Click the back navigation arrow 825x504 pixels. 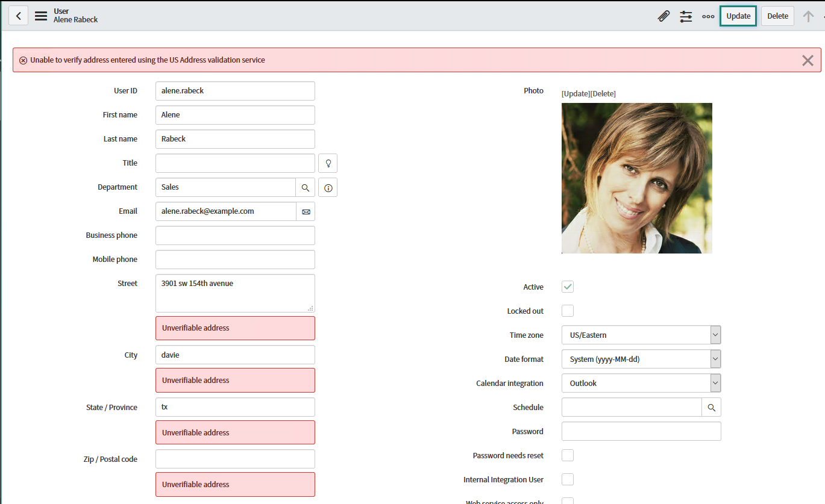coord(17,15)
